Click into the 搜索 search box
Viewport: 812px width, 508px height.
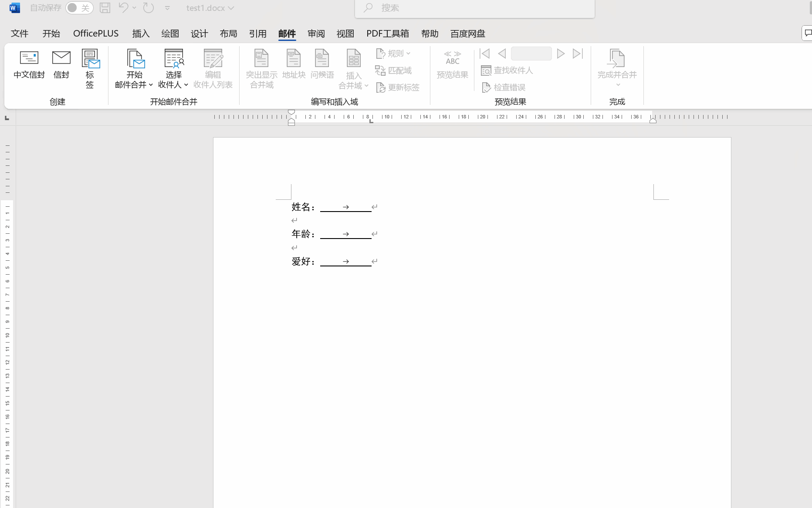[475, 8]
